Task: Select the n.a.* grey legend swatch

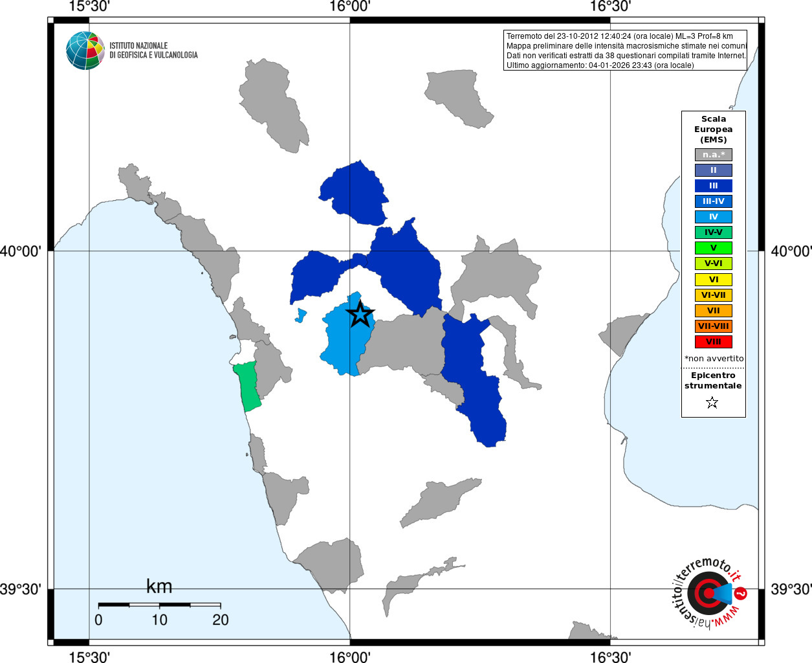Action: (x=714, y=155)
